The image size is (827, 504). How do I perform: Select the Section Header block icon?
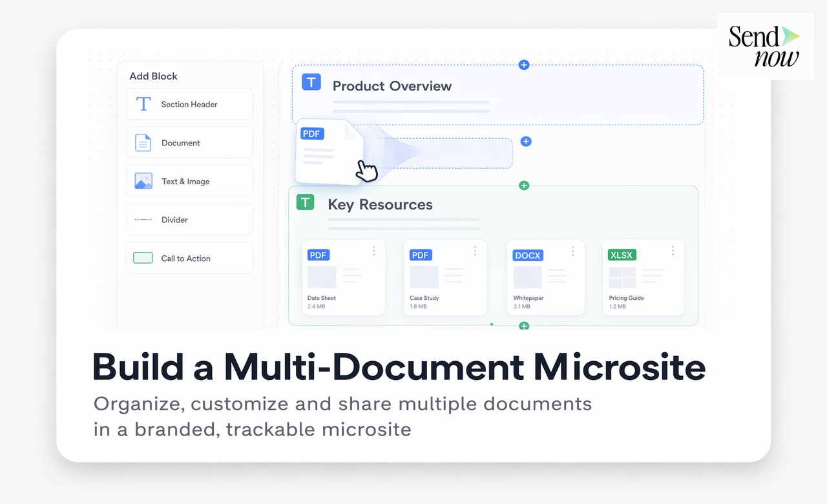point(143,104)
